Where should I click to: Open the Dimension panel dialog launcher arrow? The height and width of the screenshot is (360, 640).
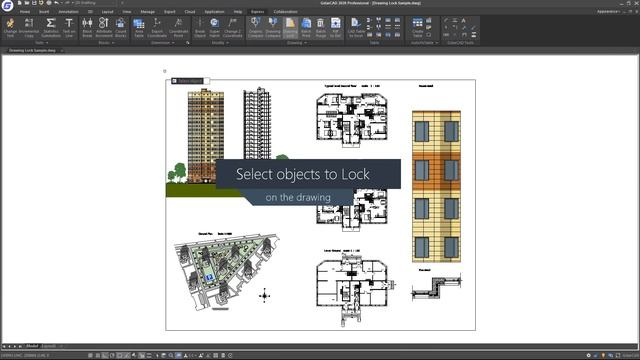coord(188,43)
